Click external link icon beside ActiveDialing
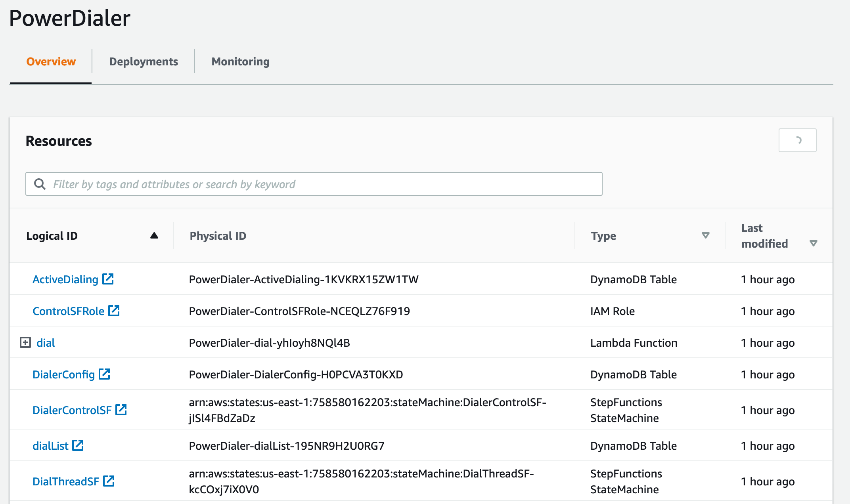Screen dimensions: 850x504 point(108,279)
